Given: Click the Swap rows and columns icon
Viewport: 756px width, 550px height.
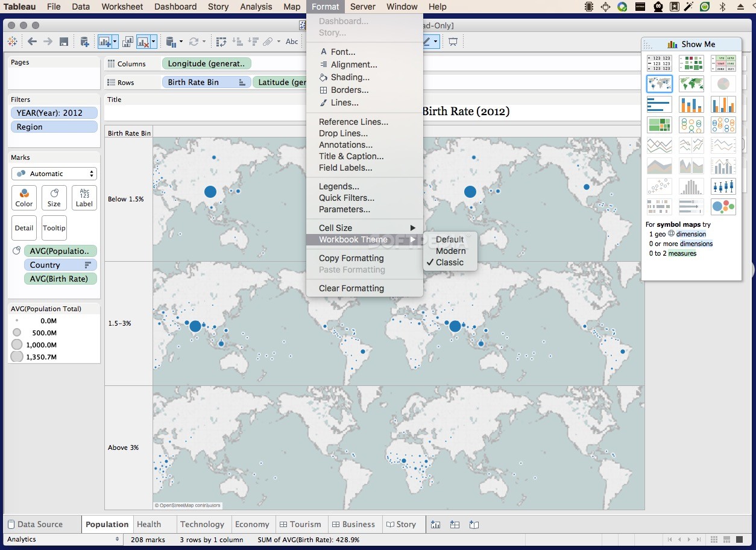Looking at the screenshot, I should tap(221, 42).
